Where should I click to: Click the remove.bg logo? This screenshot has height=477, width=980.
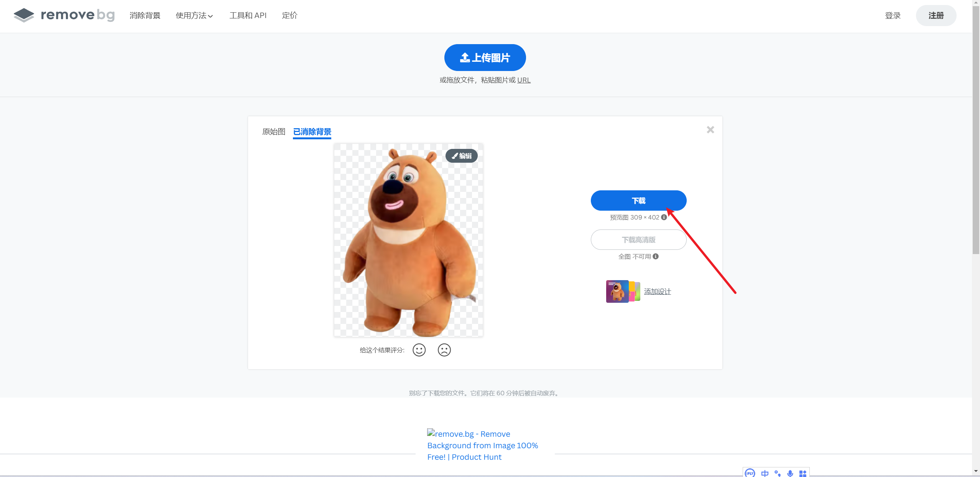[x=64, y=15]
